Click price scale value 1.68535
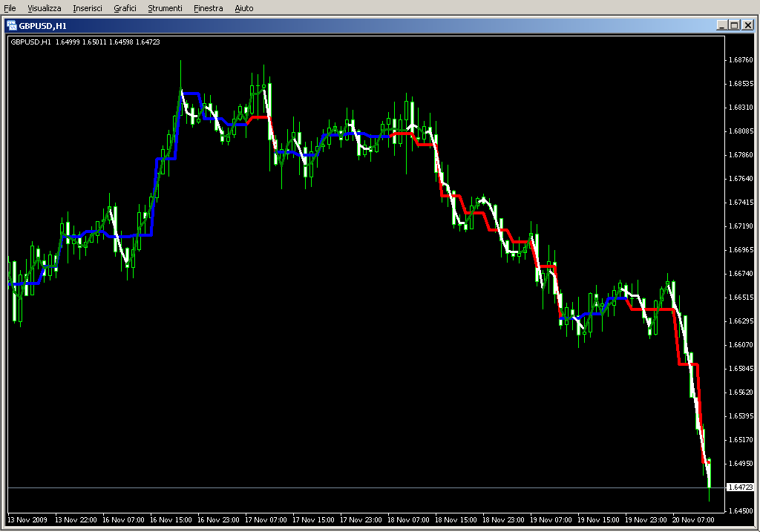 coord(741,84)
